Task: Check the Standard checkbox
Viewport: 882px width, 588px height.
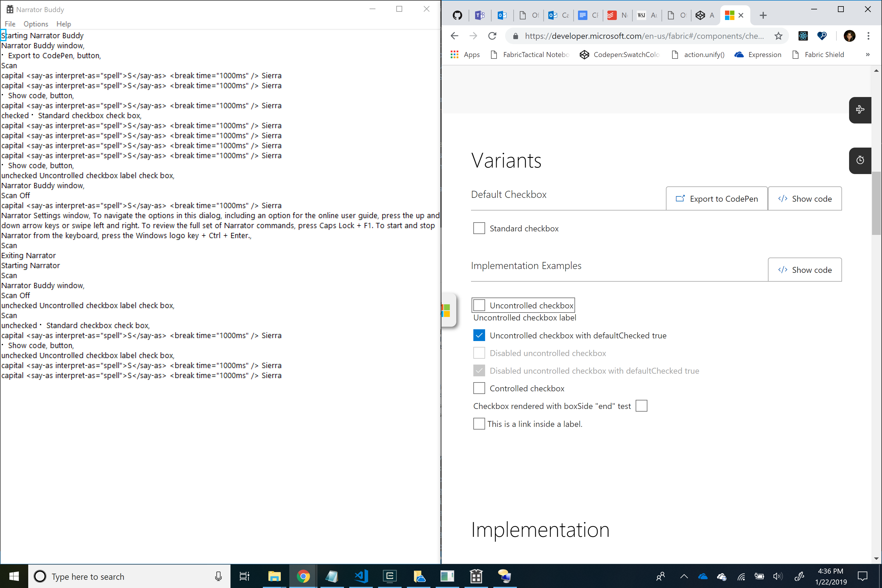Action: pos(479,228)
